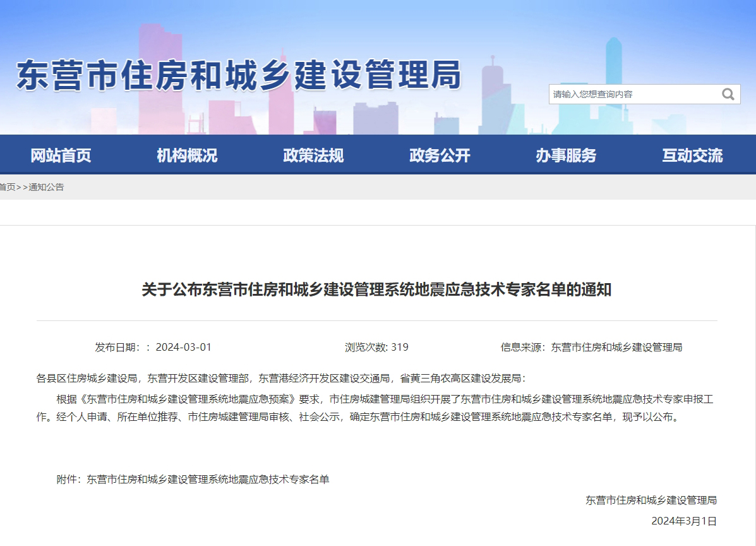Open the 政务公开 section
The height and width of the screenshot is (546, 756).
coord(440,155)
